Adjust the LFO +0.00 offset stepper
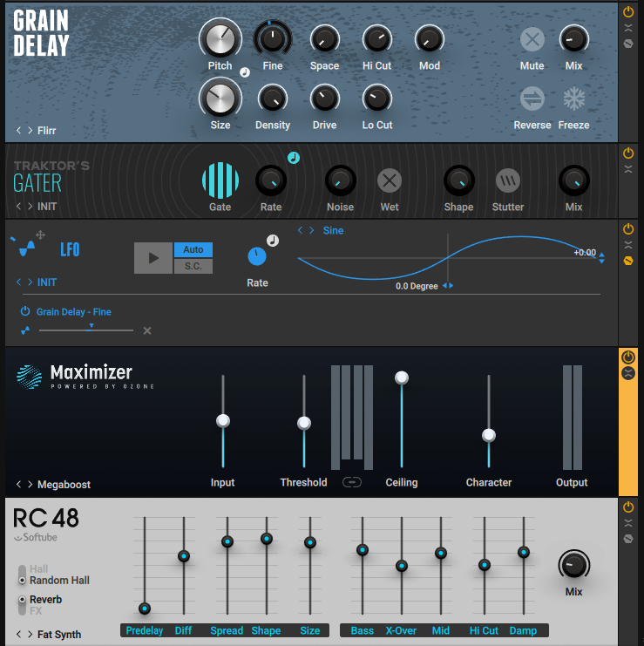644x646 pixels. pyautogui.click(x=601, y=258)
